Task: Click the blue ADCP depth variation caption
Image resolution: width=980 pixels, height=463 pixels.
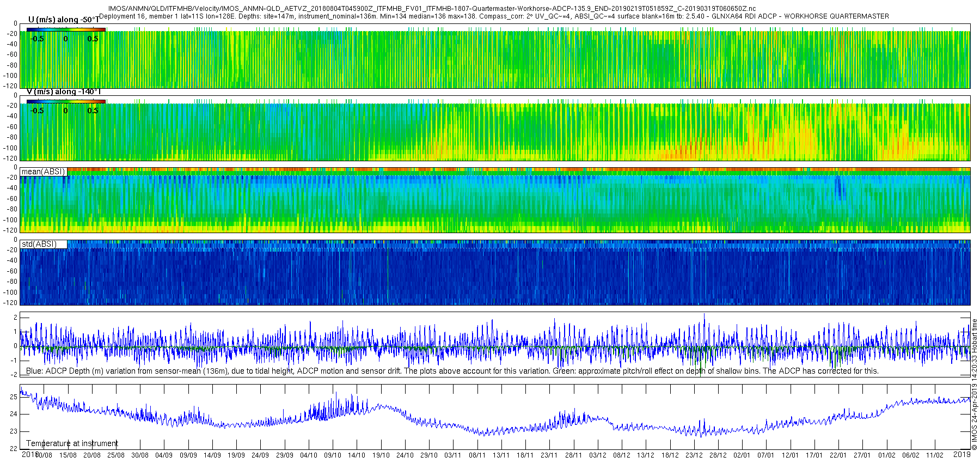Action: click(452, 371)
